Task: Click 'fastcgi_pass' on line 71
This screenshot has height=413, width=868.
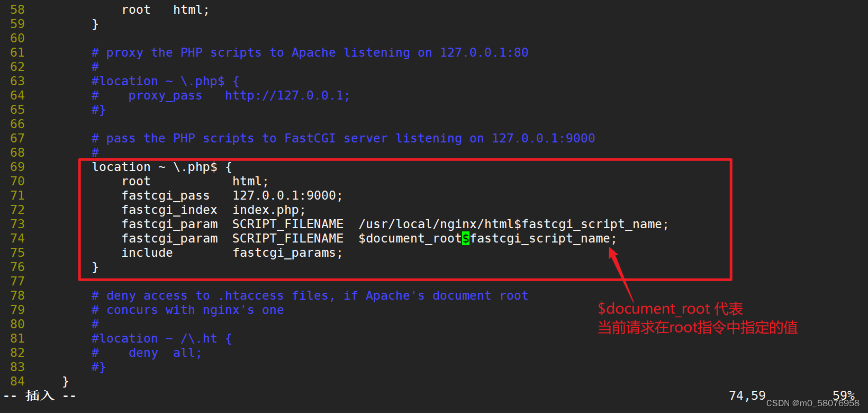Action: point(166,195)
